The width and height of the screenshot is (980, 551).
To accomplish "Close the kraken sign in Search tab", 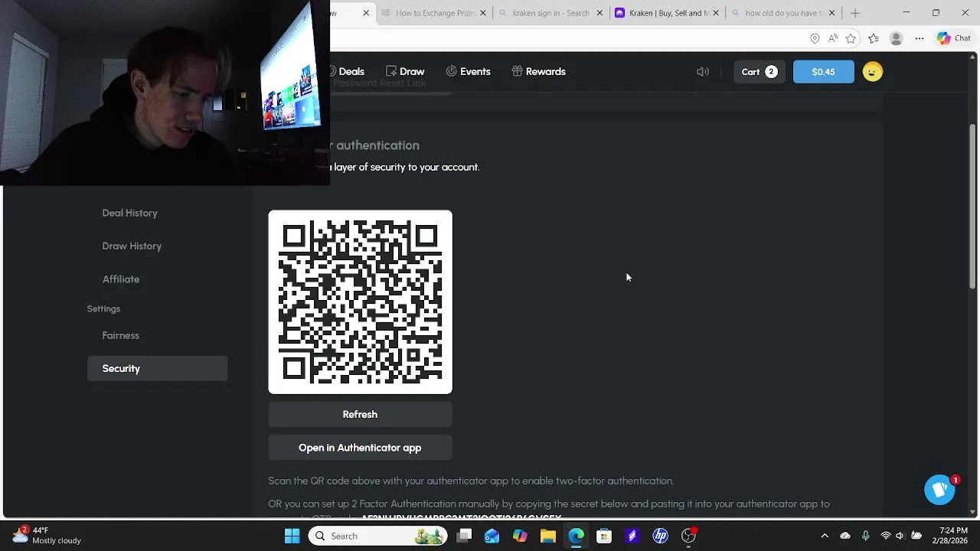I will click(599, 13).
